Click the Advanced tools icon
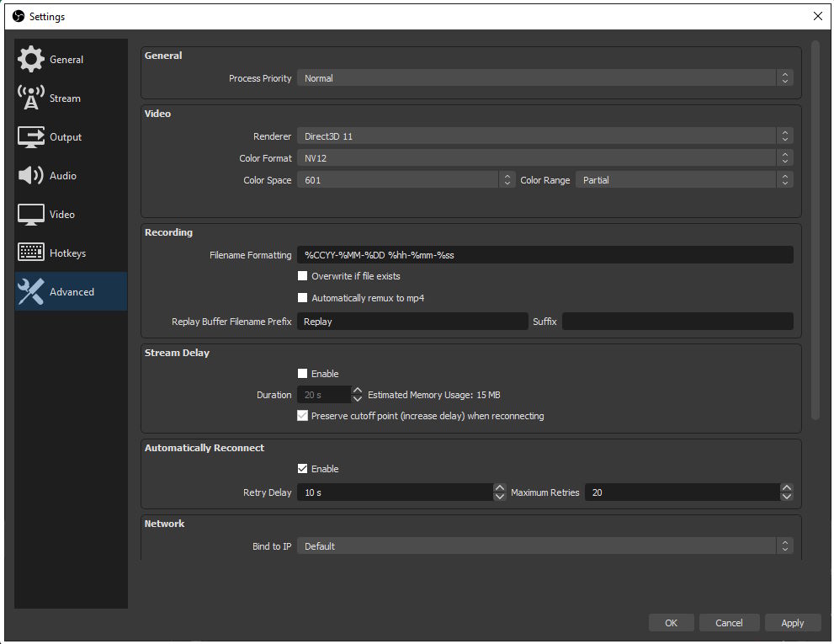The height and width of the screenshot is (644, 834). click(31, 292)
